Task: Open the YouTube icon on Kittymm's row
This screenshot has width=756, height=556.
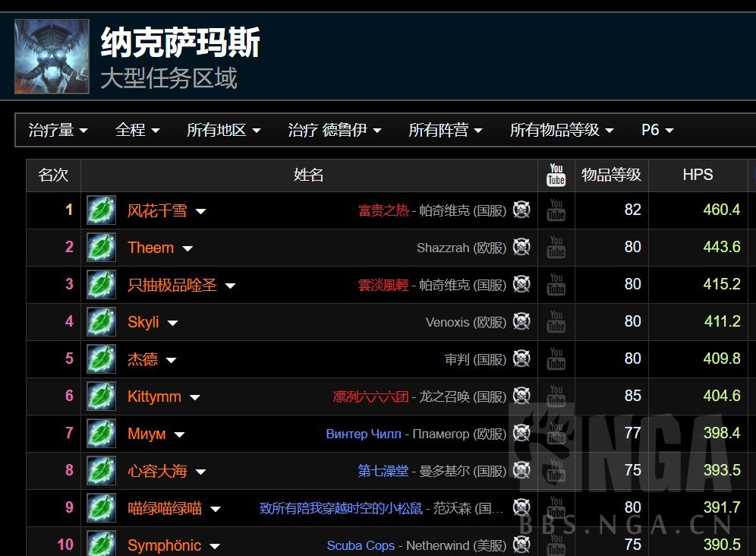Action: coord(556,396)
